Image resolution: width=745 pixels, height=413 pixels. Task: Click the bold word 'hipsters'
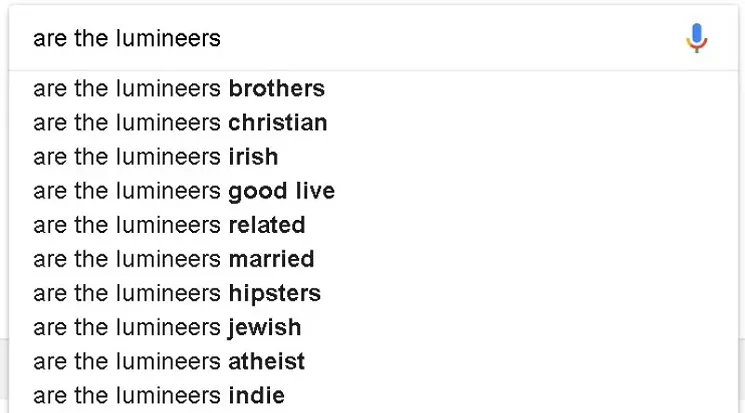click(275, 294)
